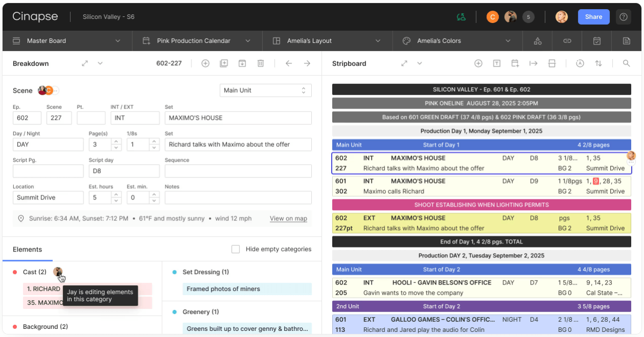Open the help question mark icon

[x=624, y=17]
